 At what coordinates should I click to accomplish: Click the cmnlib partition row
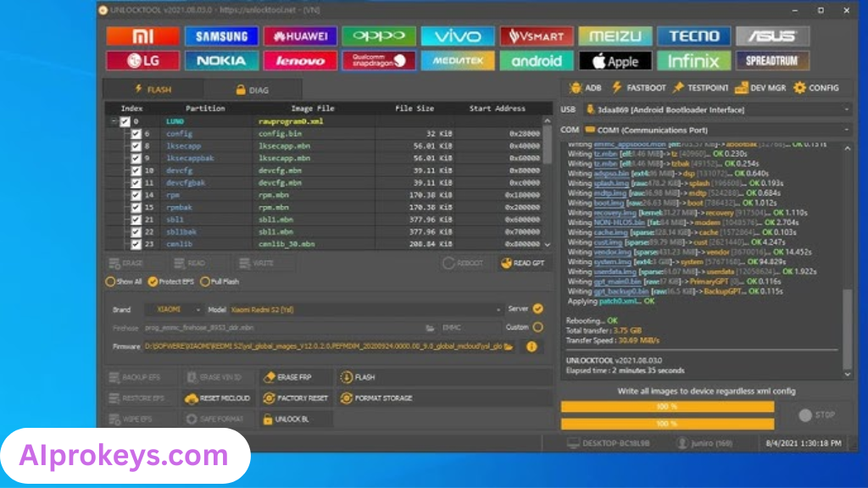[324, 244]
